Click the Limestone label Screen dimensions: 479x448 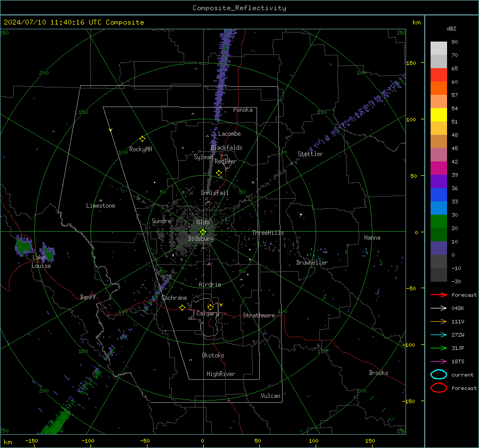[101, 206]
